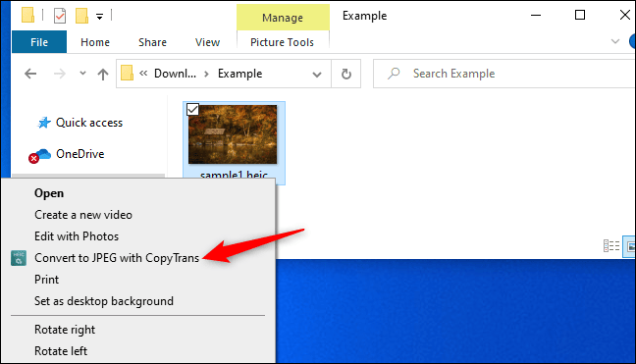Maximize the Example window
Image resolution: width=636 pixels, height=364 pixels.
580,15
